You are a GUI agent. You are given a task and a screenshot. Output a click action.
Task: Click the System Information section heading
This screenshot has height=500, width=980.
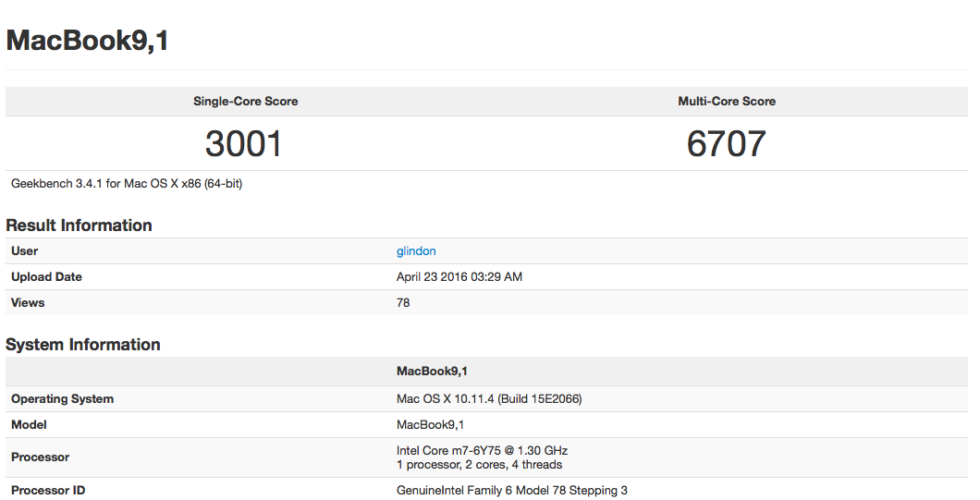point(83,345)
